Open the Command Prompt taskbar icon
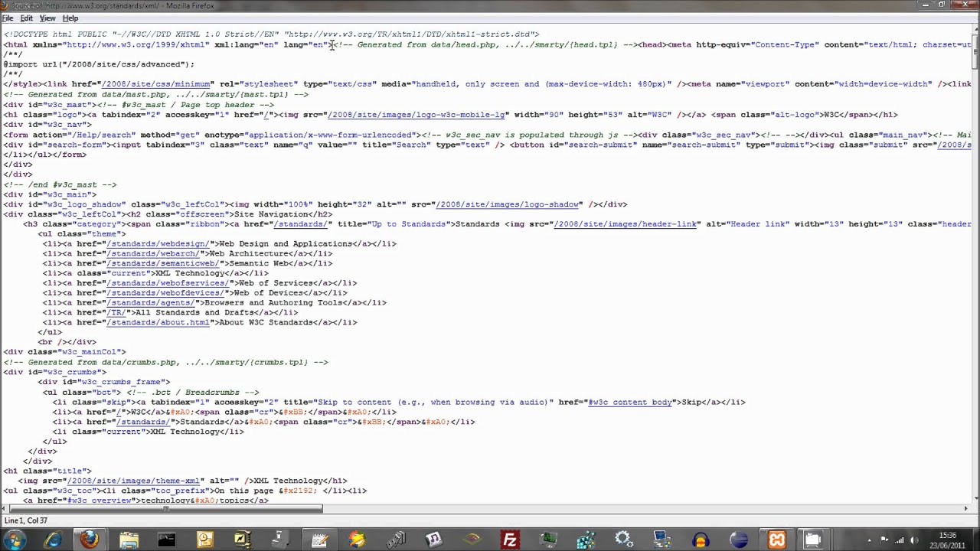Viewport: 980px width, 551px height. [166, 540]
